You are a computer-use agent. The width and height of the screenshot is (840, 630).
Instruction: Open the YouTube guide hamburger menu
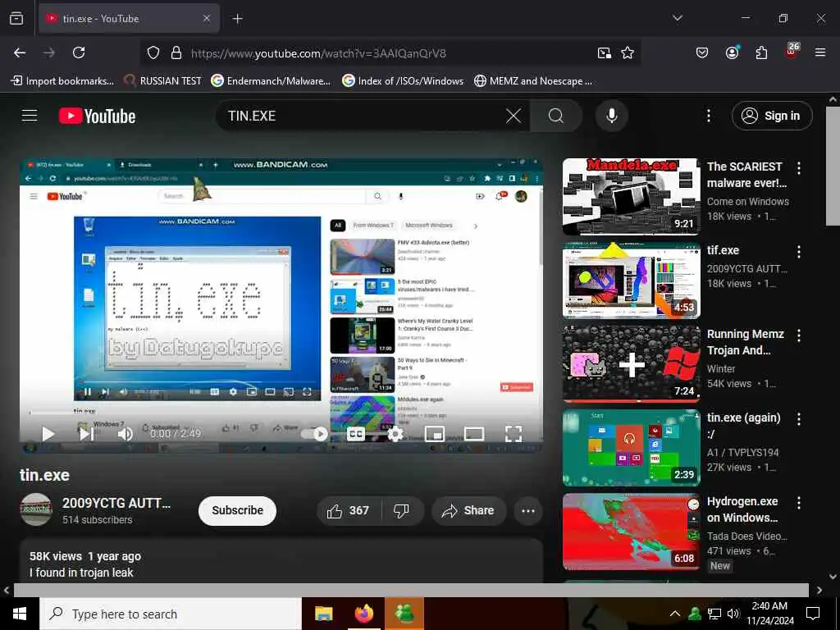30,116
